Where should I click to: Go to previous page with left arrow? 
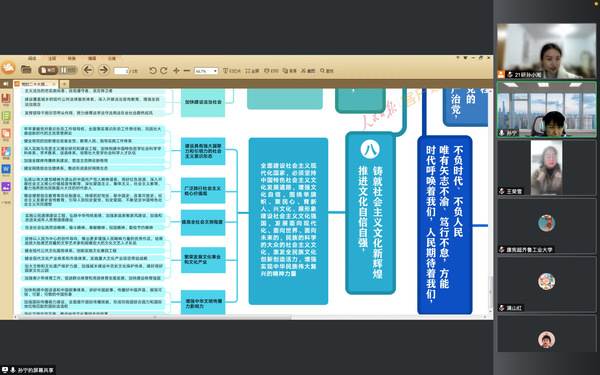pos(88,70)
